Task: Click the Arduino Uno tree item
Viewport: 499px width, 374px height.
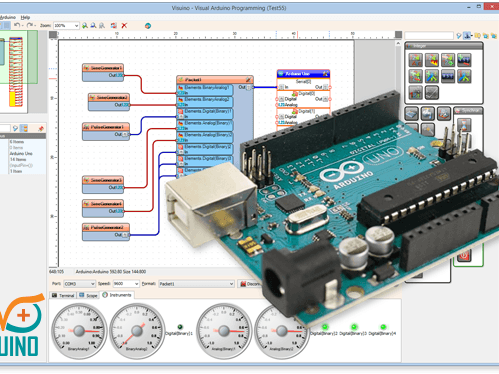Action: coord(21,153)
